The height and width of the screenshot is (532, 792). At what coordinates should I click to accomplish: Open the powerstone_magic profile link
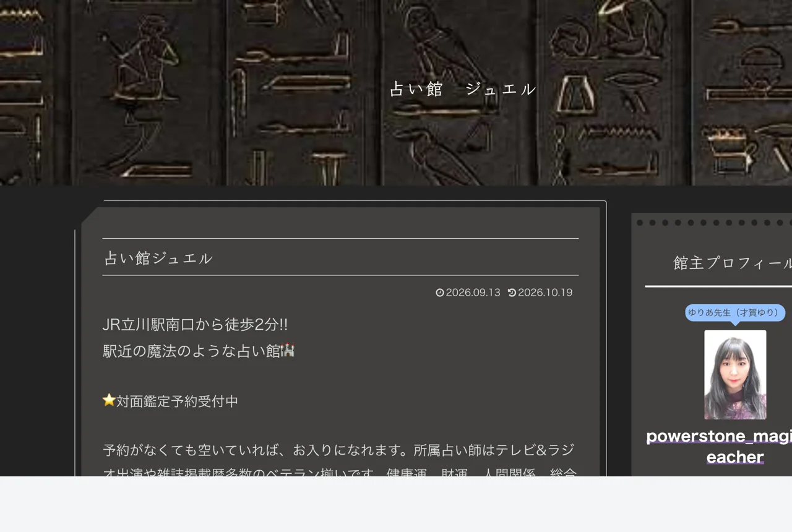pos(719,447)
